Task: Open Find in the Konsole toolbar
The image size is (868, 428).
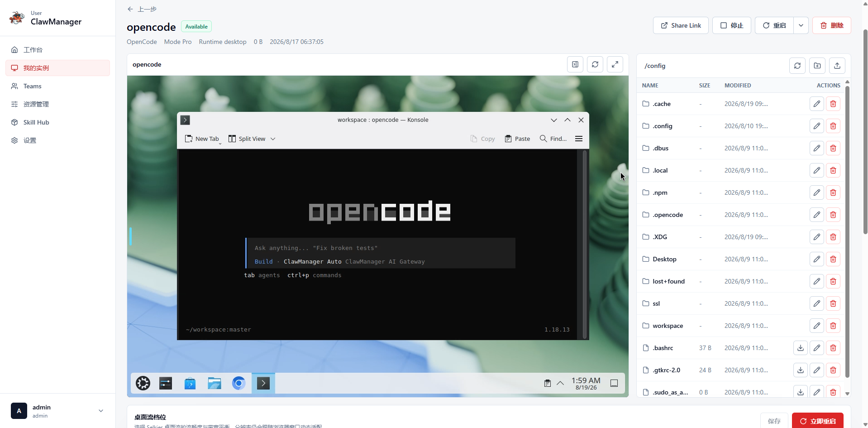Action: pos(553,139)
